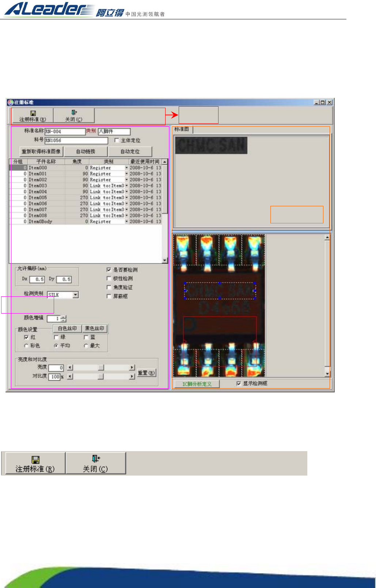The height and width of the screenshot is (588, 376).
Task: Click the component image's scroll-up arrow
Action: pyautogui.click(x=327, y=238)
